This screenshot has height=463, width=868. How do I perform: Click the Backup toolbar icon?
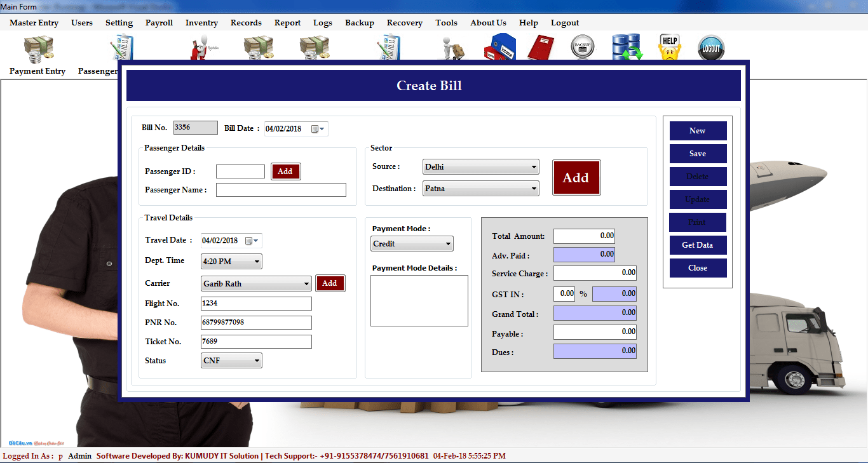pos(583,46)
